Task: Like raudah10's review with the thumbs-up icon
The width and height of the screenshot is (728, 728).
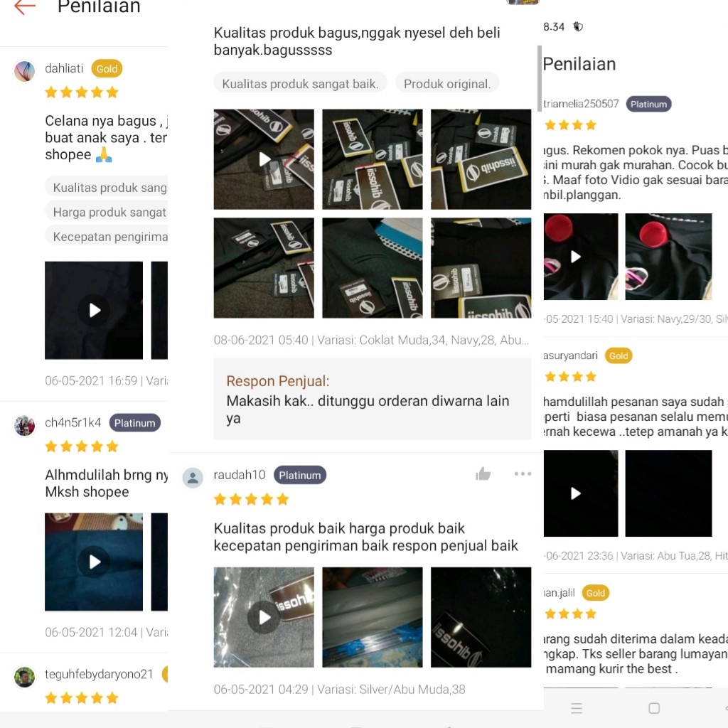Action: (483, 473)
